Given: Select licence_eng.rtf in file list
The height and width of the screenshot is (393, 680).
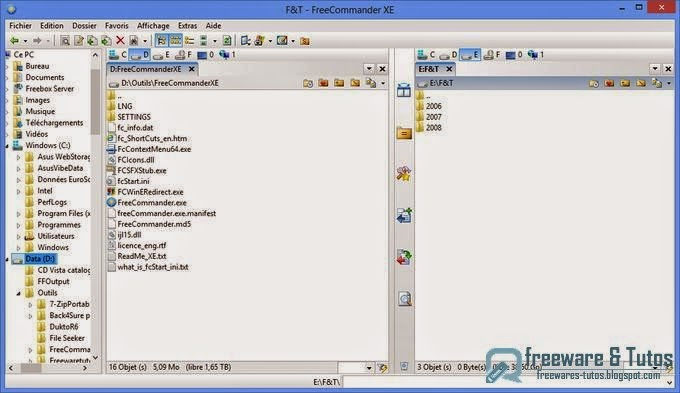Looking at the screenshot, I should tap(141, 246).
